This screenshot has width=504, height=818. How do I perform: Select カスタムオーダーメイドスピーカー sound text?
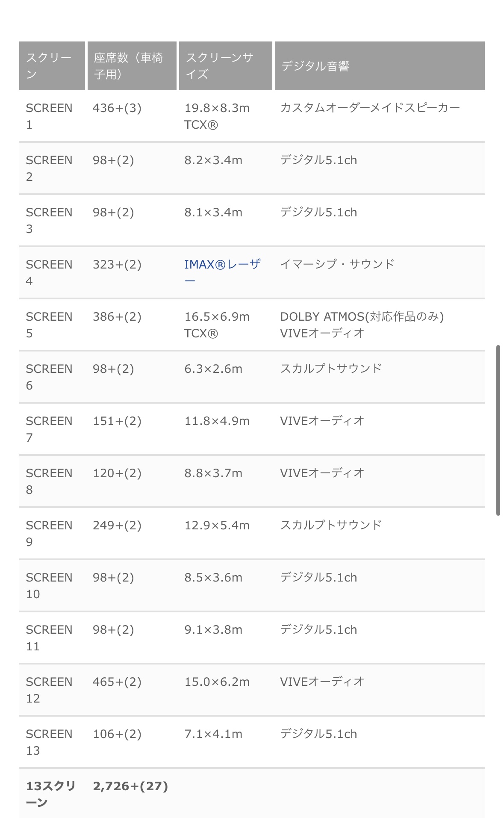point(370,108)
